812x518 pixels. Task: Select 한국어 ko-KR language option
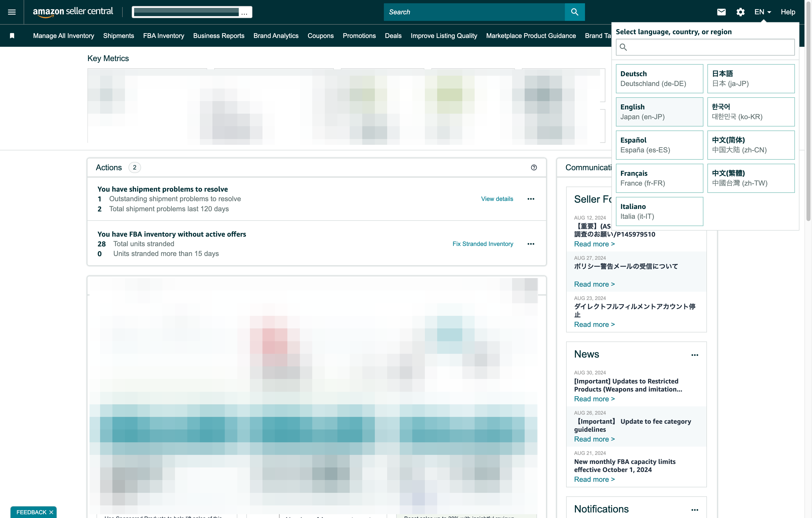click(x=751, y=112)
